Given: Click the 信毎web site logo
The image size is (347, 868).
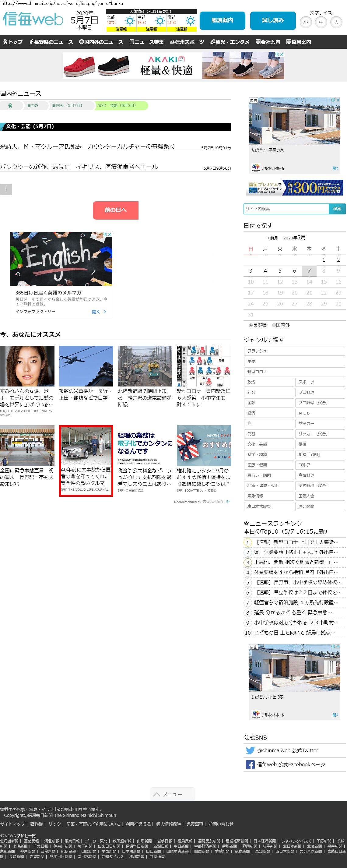Looking at the screenshot, I should coord(33,19).
